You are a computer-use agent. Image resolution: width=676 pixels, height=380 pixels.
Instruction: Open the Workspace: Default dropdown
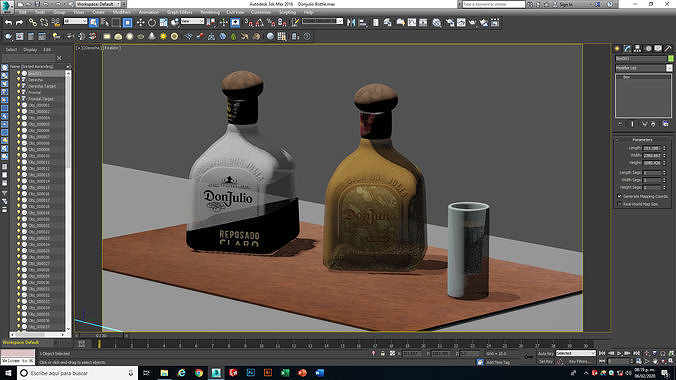pyautogui.click(x=98, y=4)
